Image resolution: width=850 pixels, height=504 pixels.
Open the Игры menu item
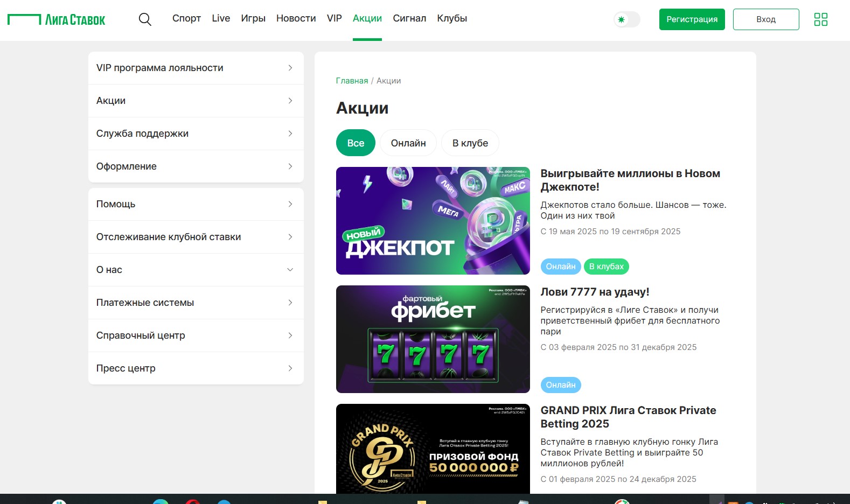[x=253, y=18]
